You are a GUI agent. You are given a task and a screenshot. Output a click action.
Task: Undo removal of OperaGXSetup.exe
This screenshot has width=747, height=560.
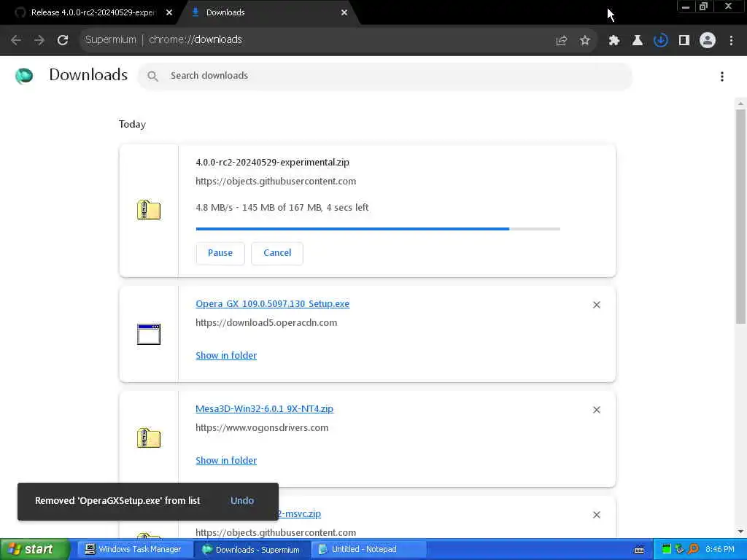(242, 500)
